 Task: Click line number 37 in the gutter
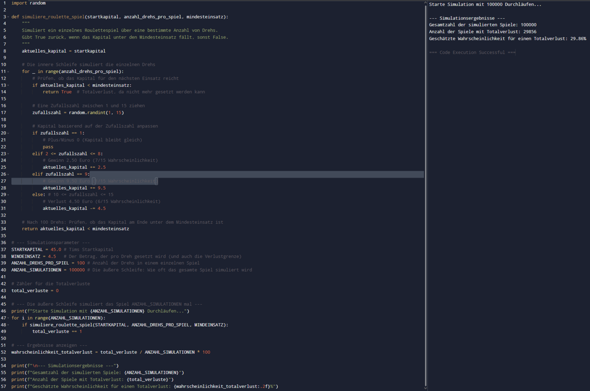(3, 250)
